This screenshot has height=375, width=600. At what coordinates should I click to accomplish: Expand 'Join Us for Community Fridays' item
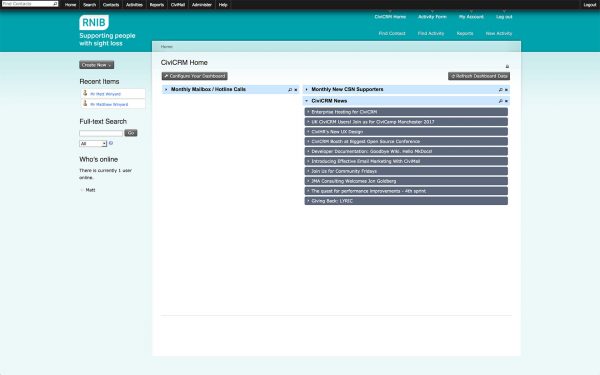pos(406,171)
